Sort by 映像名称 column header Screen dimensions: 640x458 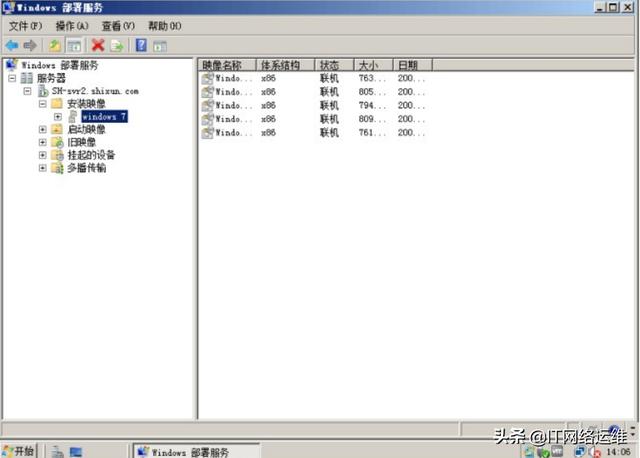[x=227, y=65]
